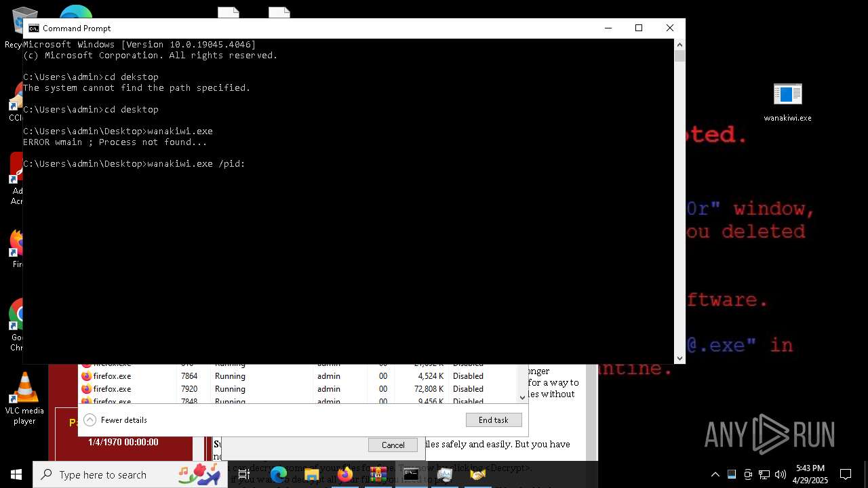868x488 pixels.
Task: Open Command Prompt title bar system icon
Action: 34,28
